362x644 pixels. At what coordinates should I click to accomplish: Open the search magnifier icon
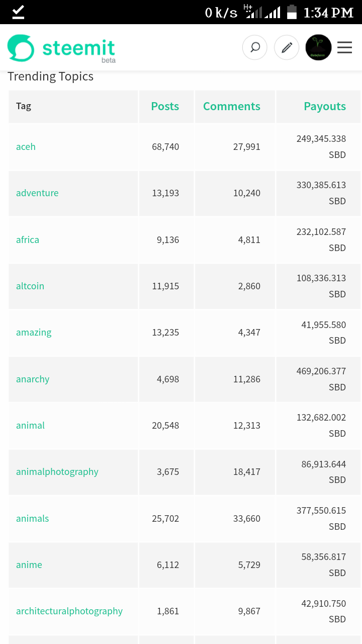(255, 48)
